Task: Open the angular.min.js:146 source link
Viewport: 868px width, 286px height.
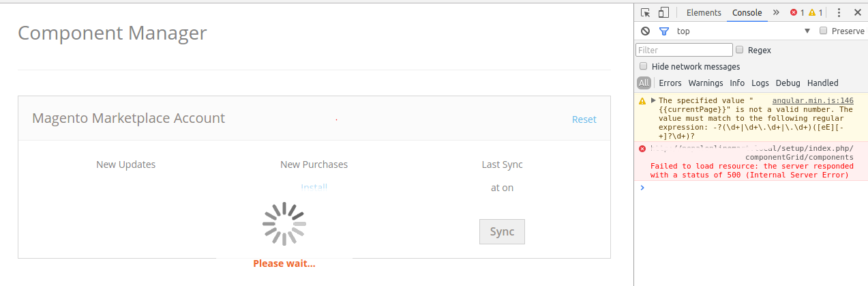Action: 812,100
